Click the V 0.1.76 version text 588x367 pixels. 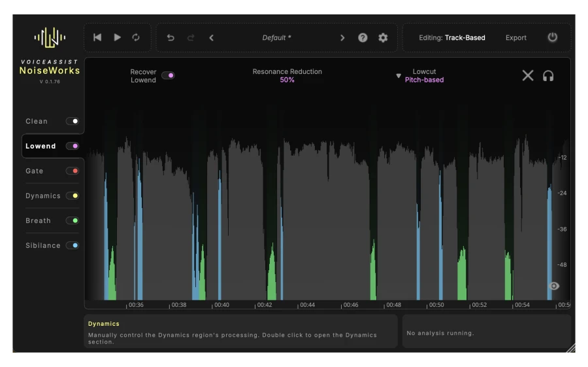(50, 82)
